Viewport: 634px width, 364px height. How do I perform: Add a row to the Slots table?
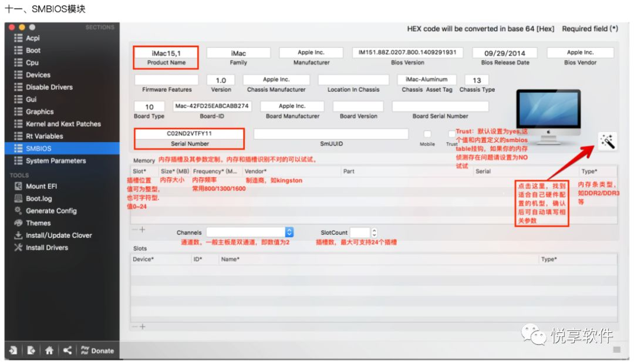(x=142, y=326)
